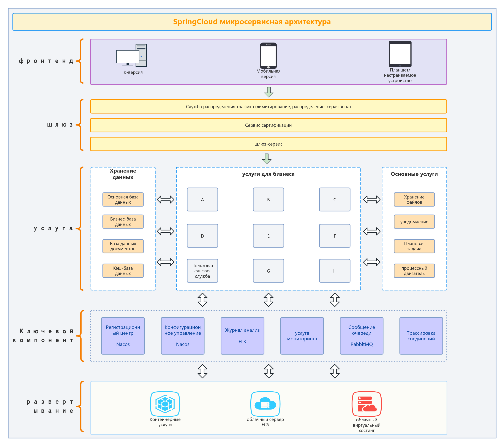
Task: Click the Конфигурационное управление Nacos block
Action: pyautogui.click(x=183, y=336)
